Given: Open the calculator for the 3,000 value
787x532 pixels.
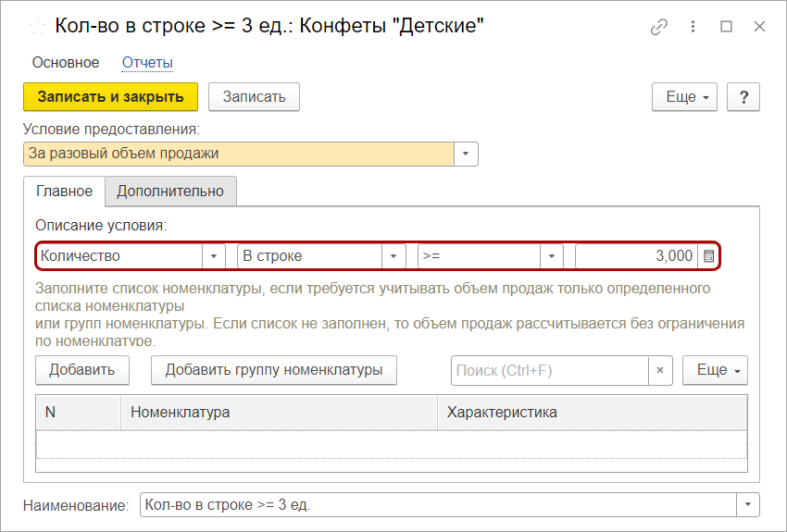Looking at the screenshot, I should (x=709, y=256).
